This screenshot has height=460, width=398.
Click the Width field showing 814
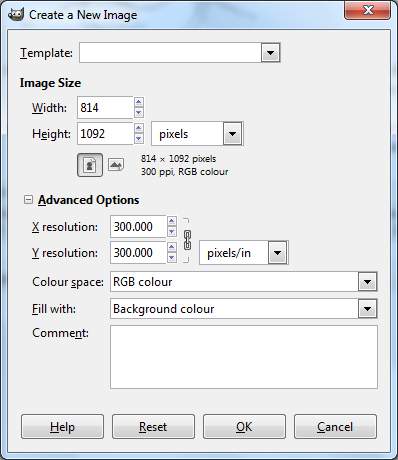(105, 107)
